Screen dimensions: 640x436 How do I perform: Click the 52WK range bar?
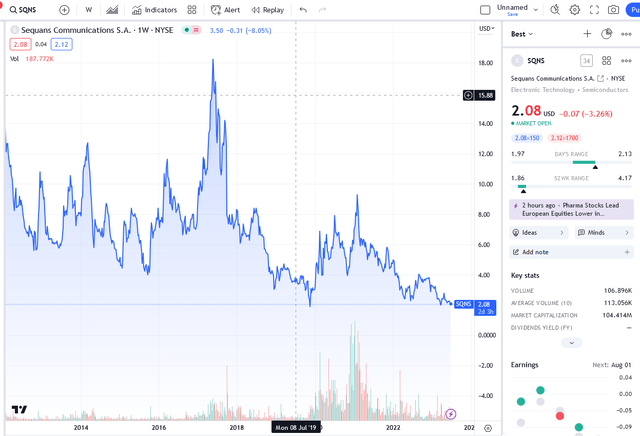click(x=571, y=187)
